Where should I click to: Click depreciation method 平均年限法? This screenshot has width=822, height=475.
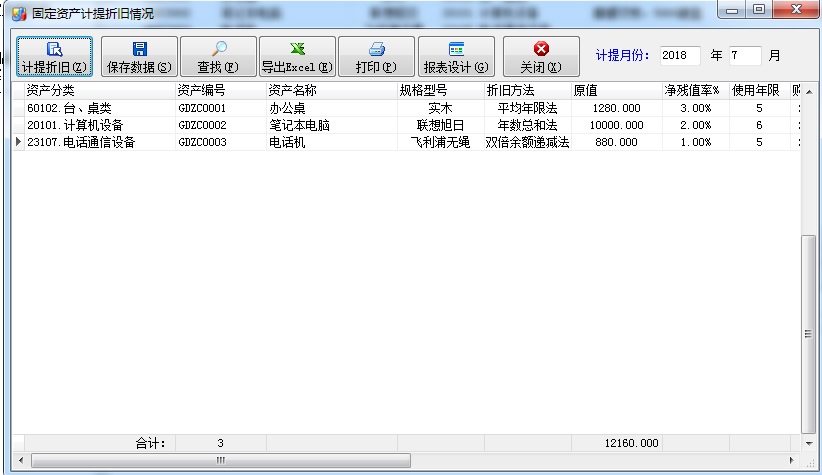527,109
